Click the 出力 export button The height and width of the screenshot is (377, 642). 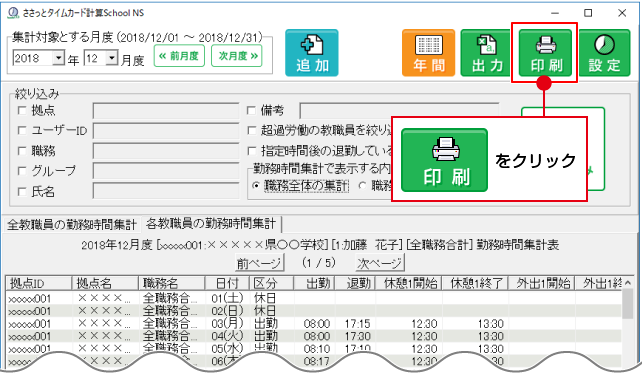tap(487, 53)
